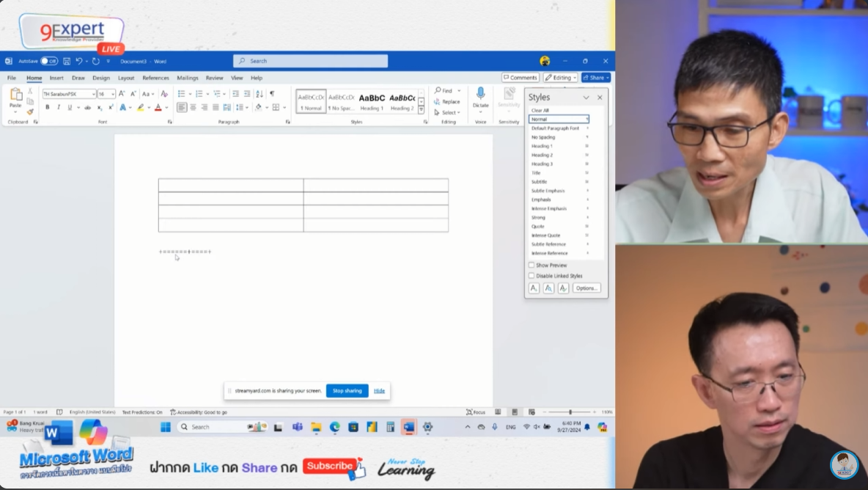This screenshot has height=490, width=868.
Task: Switch to the Layout ribbon tab
Action: 126,78
